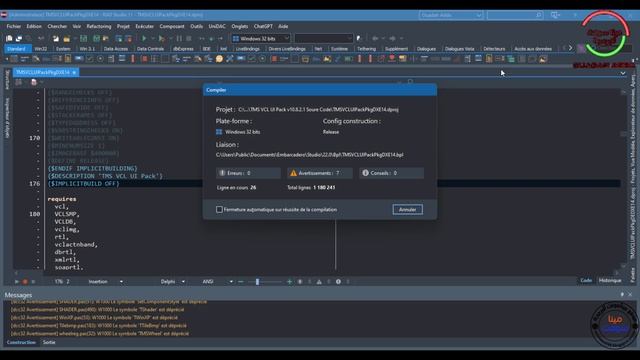Switch to the Data Access palette tab
Viewport: 640px width, 360px height.
[x=116, y=49]
